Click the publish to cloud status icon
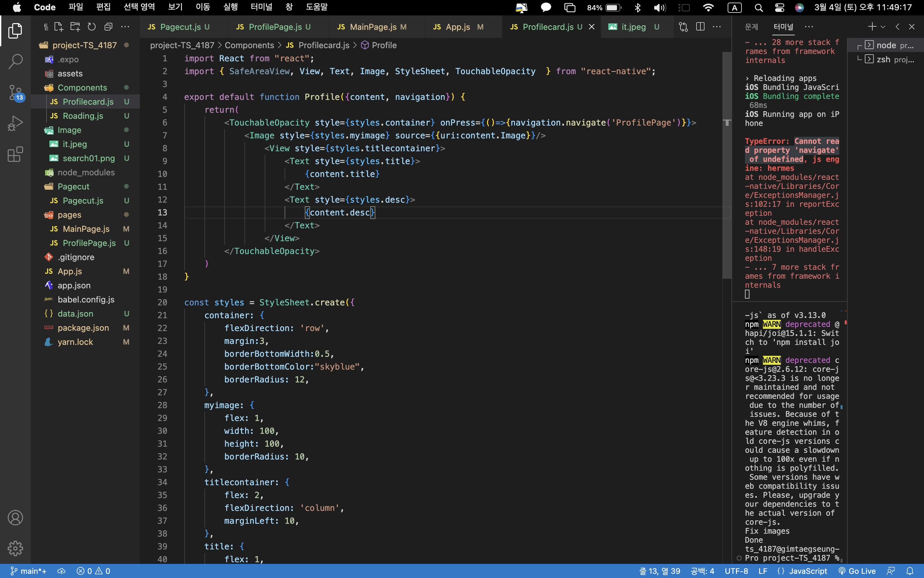This screenshot has width=924, height=578. 62,571
